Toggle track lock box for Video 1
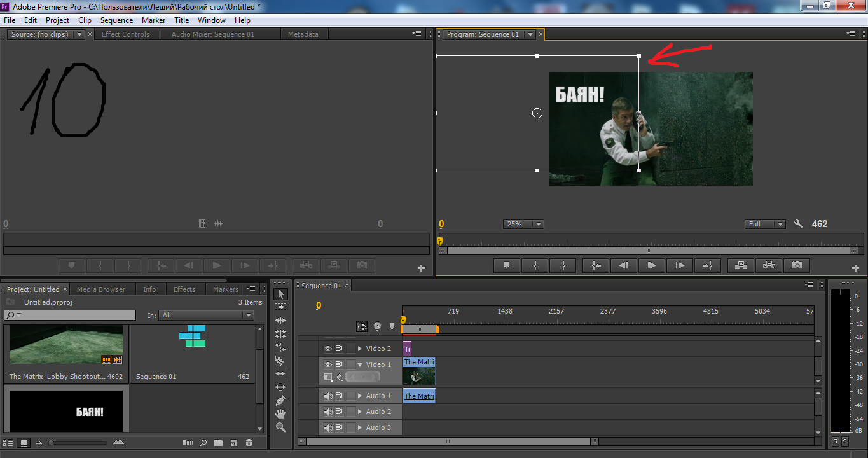The height and width of the screenshot is (458, 868). point(350,364)
